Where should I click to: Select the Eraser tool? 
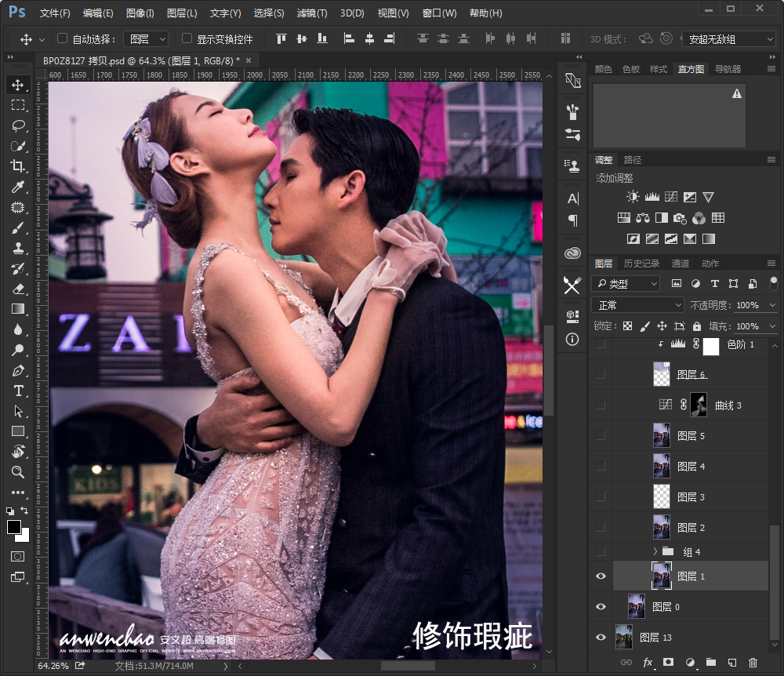tap(18, 289)
